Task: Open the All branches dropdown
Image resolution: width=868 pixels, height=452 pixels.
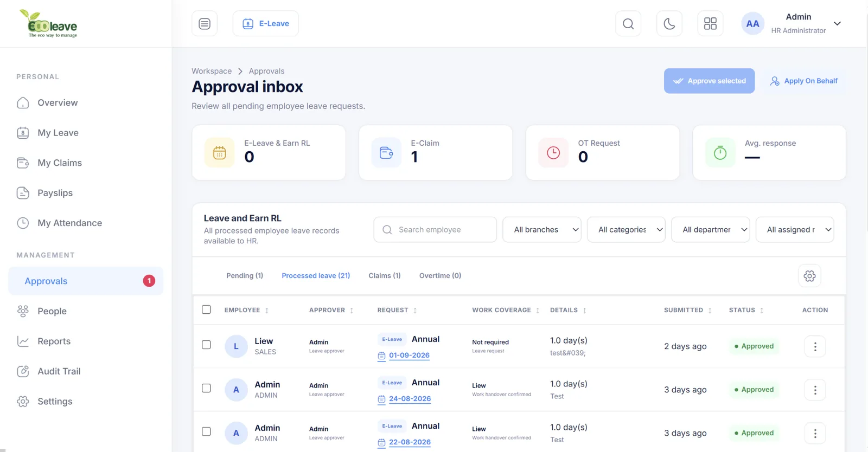Action: [542, 230]
